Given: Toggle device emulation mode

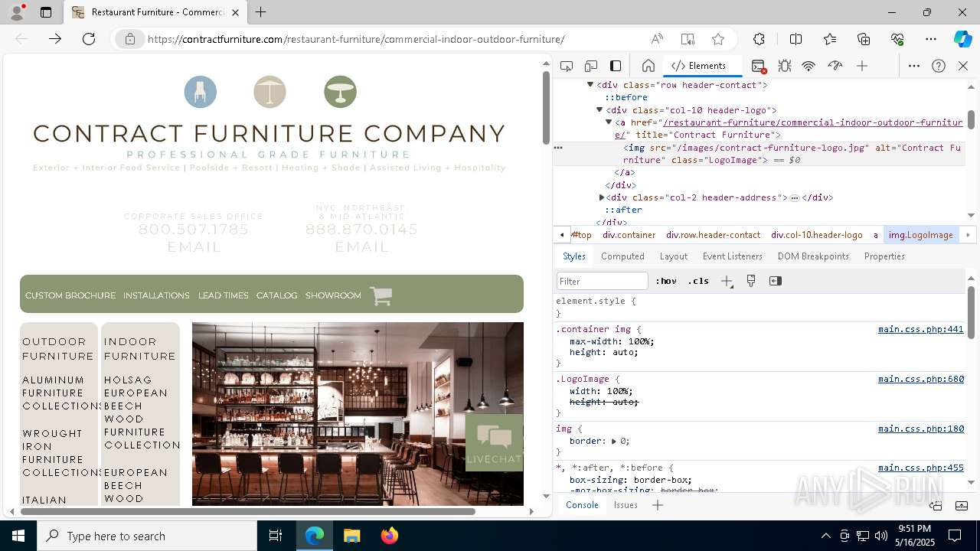Looking at the screenshot, I should [591, 66].
